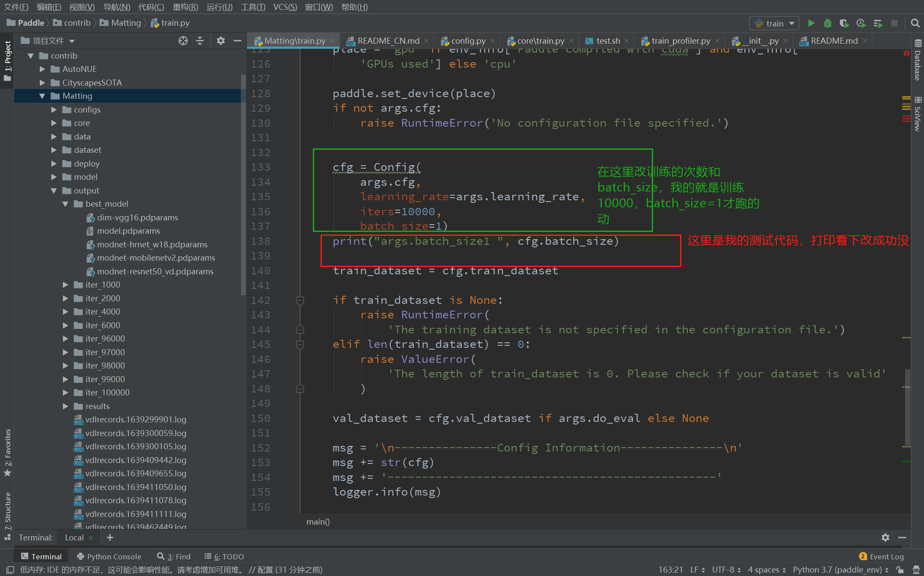Click the Python 3.7 (paddle_env) interpreter selector
The image size is (924, 576).
(841, 570)
